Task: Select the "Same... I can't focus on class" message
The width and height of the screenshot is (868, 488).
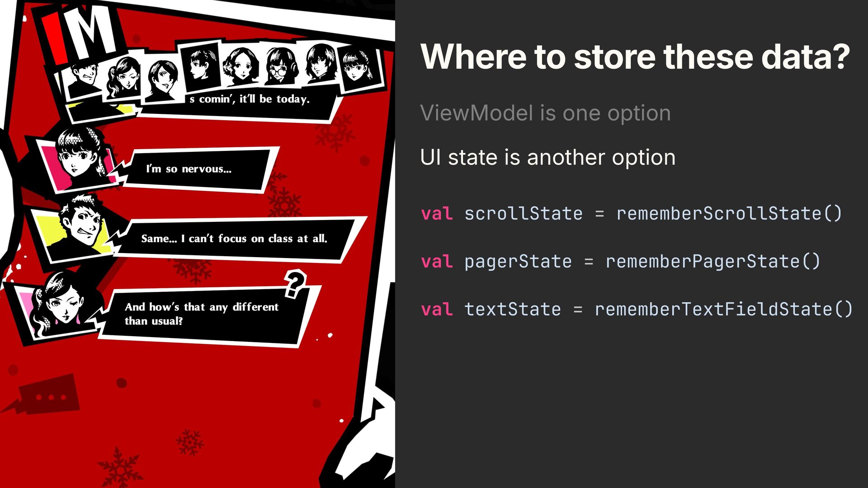Action: 235,239
